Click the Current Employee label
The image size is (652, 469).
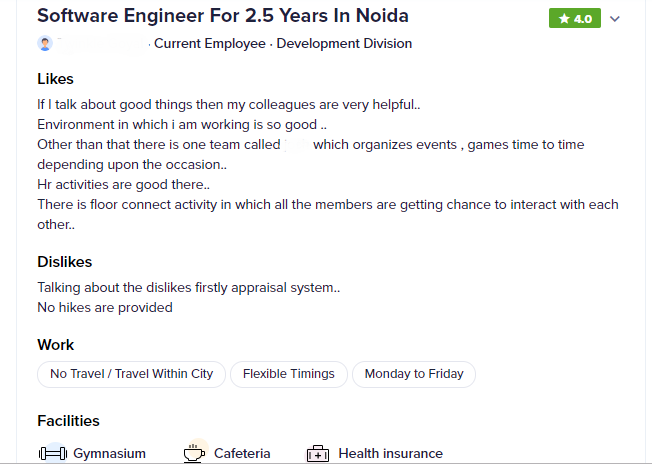coord(210,44)
